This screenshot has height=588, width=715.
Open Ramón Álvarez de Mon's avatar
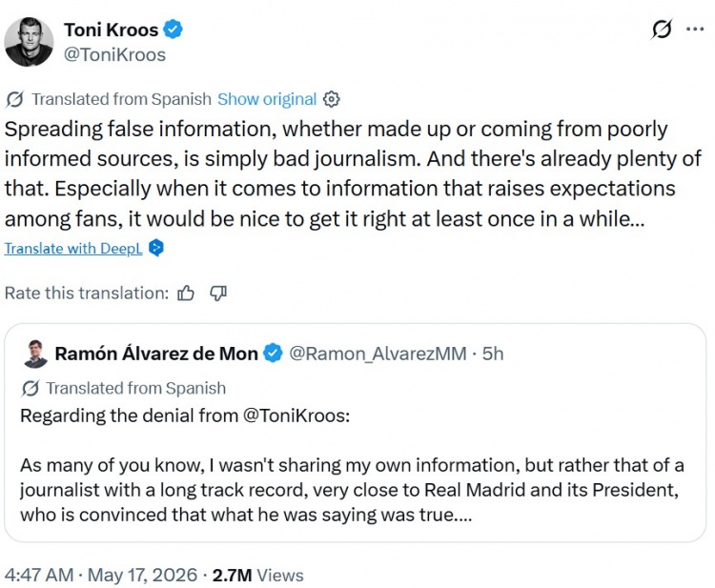coord(35,354)
